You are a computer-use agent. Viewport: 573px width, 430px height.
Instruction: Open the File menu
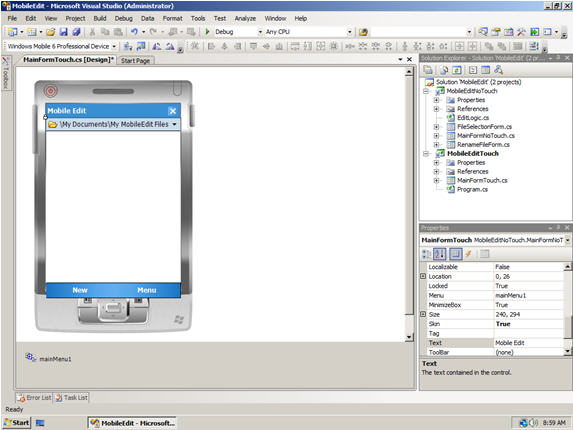12,18
